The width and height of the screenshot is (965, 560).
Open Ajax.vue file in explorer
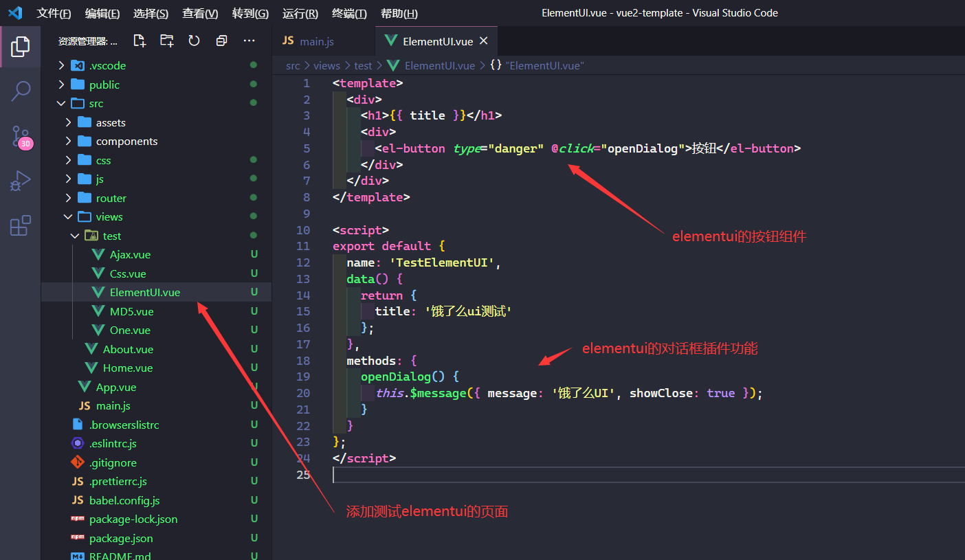pyautogui.click(x=130, y=254)
